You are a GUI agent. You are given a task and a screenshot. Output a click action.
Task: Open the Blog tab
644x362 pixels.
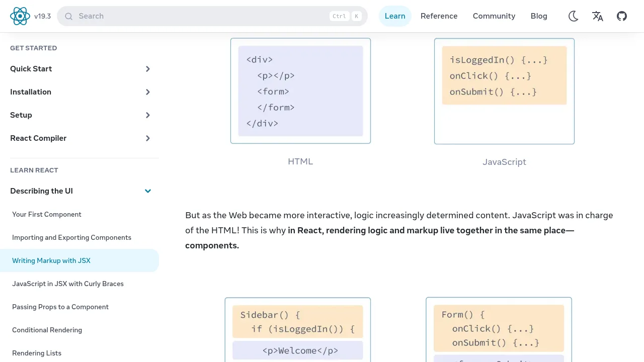coord(539,16)
